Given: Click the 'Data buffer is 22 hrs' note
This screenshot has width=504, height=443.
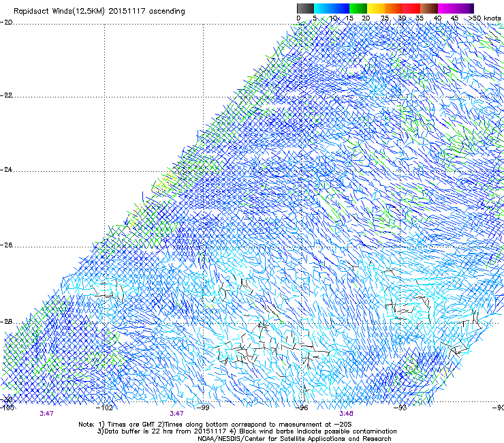Looking at the screenshot, I should [247, 431].
